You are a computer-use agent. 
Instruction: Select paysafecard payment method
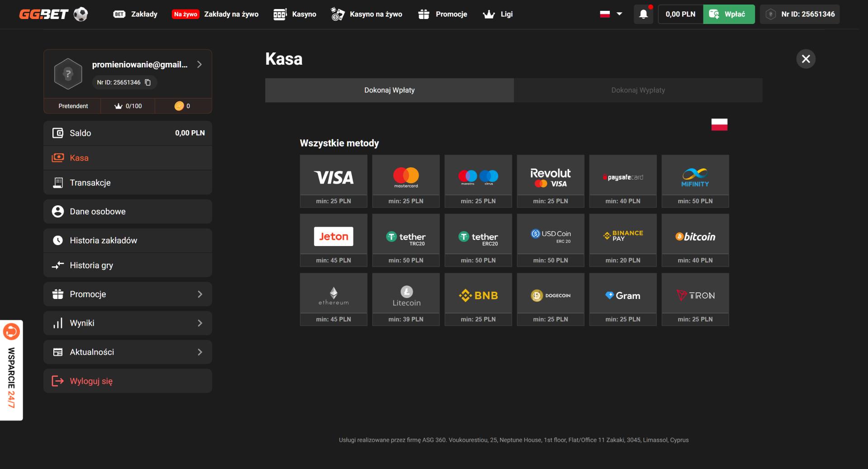[623, 181]
